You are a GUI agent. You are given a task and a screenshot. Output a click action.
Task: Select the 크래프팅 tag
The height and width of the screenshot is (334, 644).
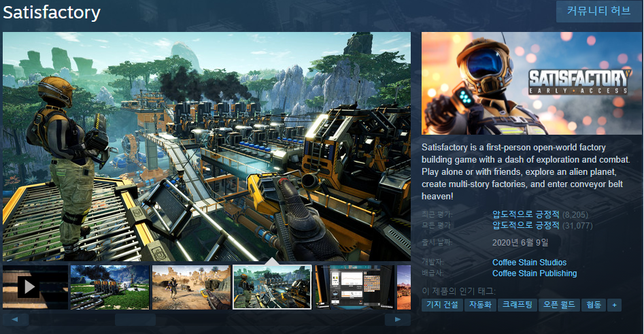(518, 305)
